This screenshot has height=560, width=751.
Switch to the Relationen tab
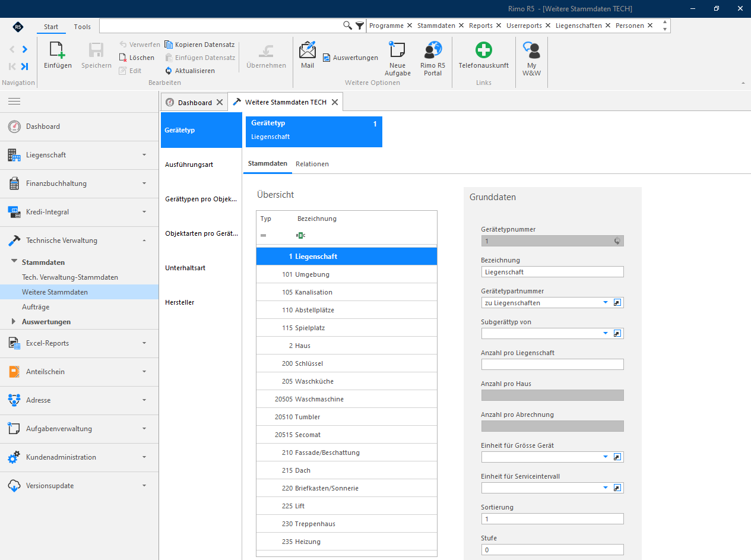[312, 164]
